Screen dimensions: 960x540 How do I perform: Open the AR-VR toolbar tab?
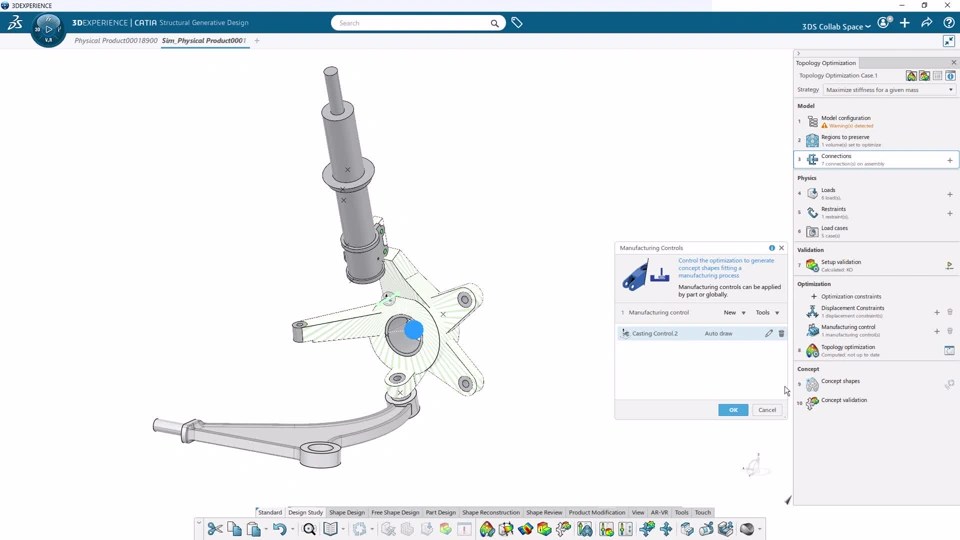tap(659, 512)
